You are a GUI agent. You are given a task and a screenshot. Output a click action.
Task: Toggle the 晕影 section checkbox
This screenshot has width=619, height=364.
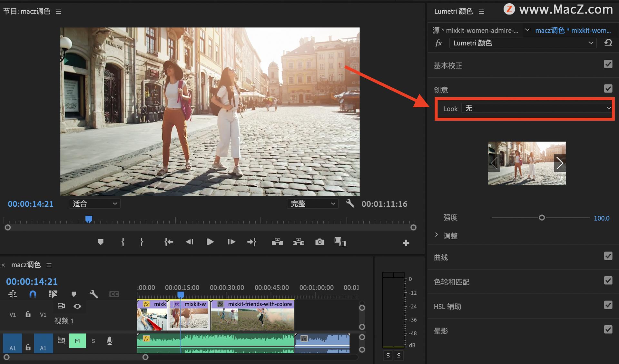(x=608, y=330)
